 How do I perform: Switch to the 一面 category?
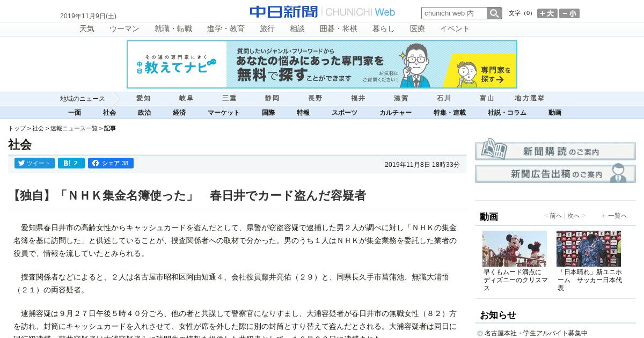pos(75,113)
